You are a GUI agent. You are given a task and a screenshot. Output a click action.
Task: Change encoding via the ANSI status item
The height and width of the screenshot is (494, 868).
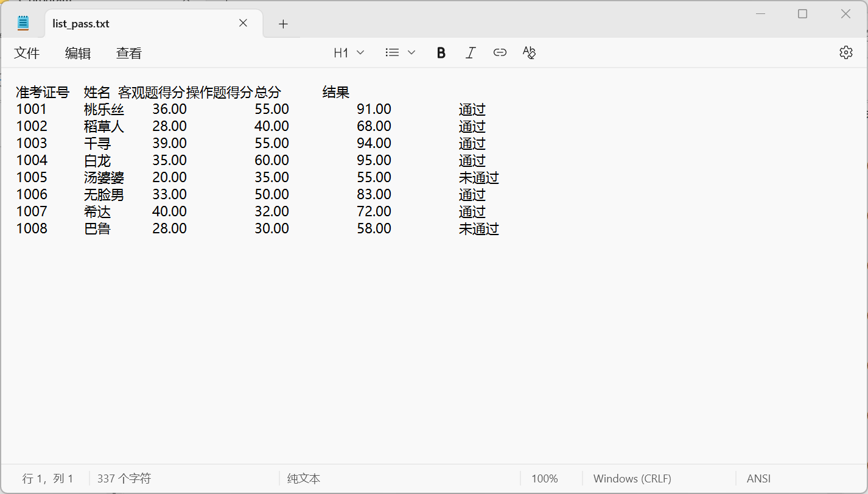757,479
